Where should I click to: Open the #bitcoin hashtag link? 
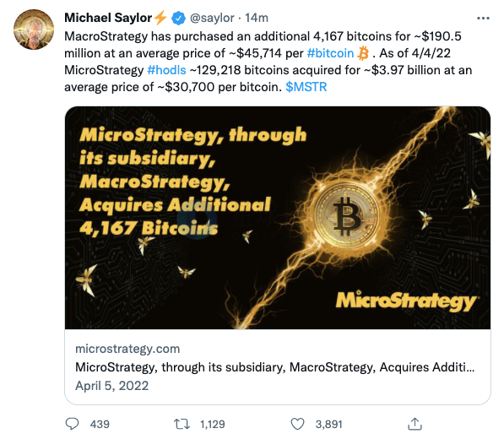coord(330,53)
